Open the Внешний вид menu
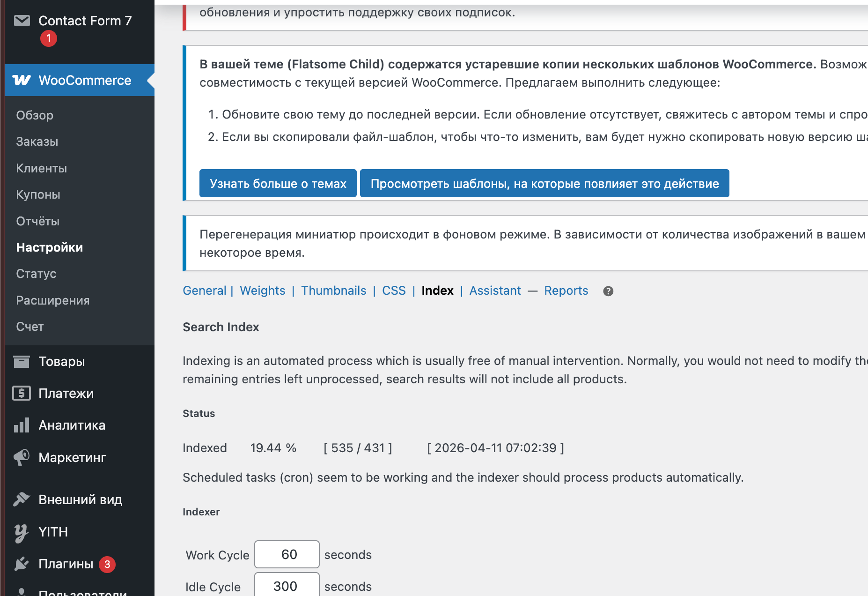The image size is (868, 596). [x=80, y=499]
